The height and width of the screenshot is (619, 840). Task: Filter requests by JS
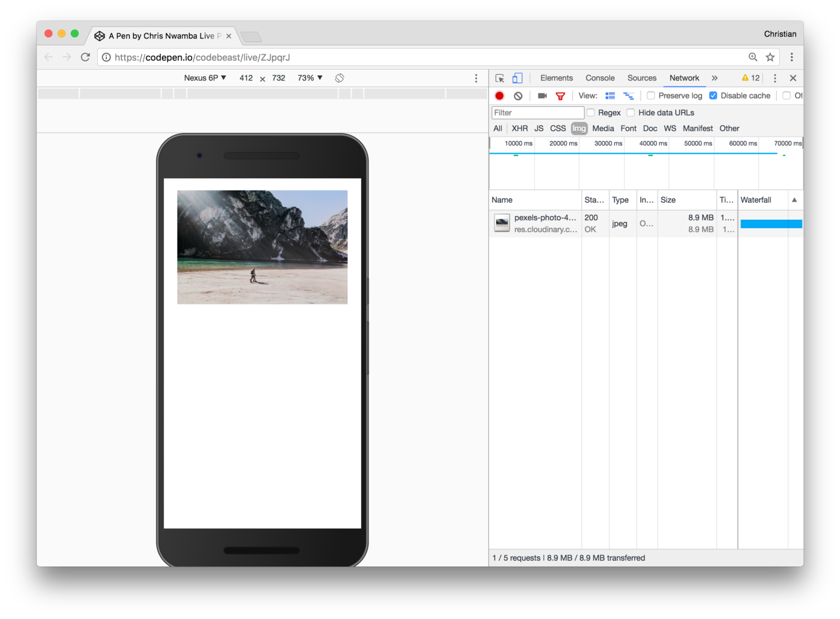coord(539,128)
